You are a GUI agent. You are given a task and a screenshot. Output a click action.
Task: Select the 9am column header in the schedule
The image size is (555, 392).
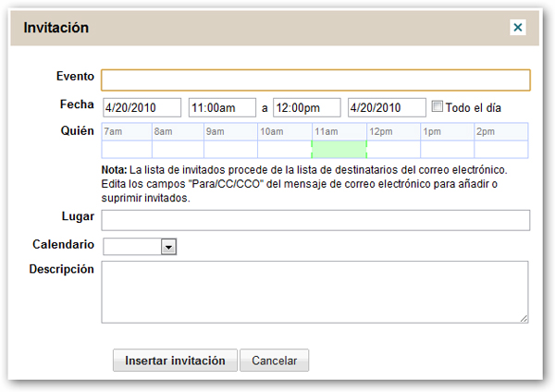point(230,131)
